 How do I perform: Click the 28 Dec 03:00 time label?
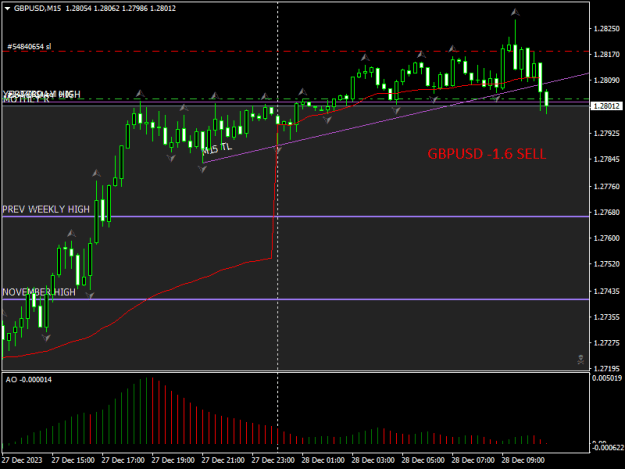click(373, 460)
